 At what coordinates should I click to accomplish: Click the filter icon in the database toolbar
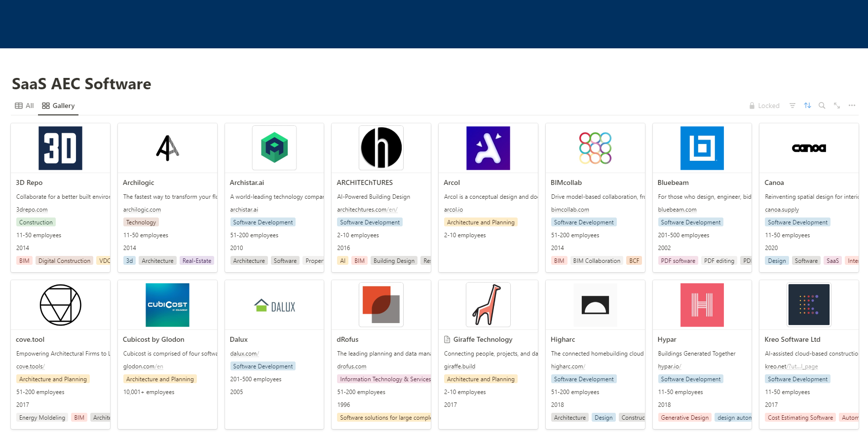793,106
